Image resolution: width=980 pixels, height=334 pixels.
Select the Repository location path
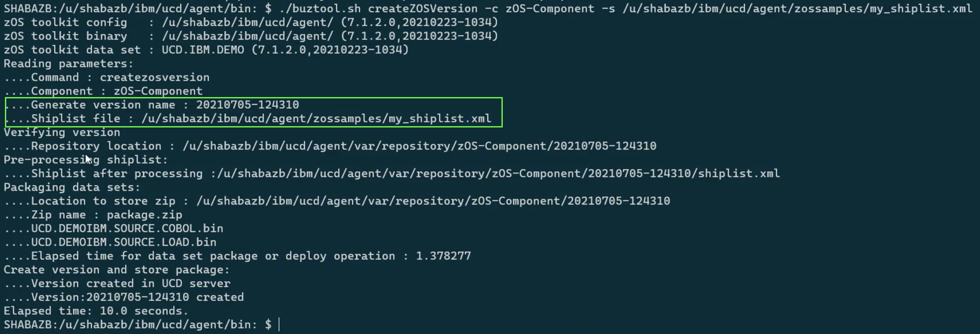coord(419,146)
